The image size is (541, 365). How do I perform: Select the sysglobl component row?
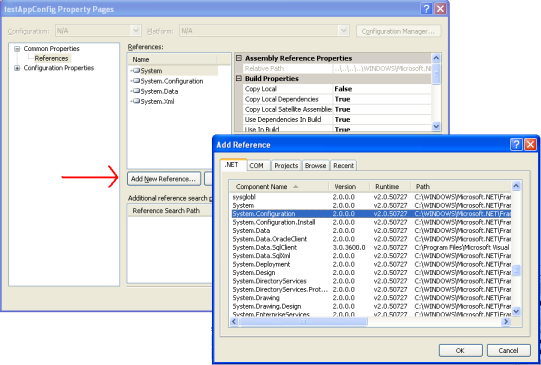coord(371,197)
